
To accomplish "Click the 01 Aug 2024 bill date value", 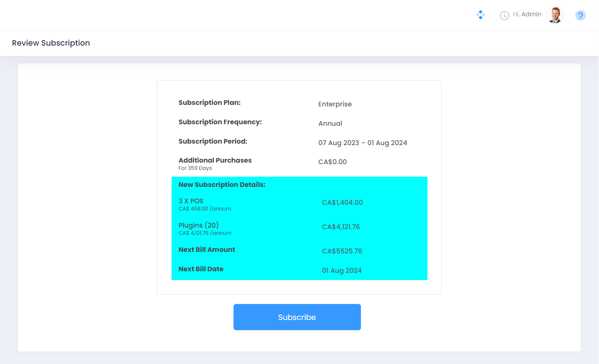I will [342, 271].
